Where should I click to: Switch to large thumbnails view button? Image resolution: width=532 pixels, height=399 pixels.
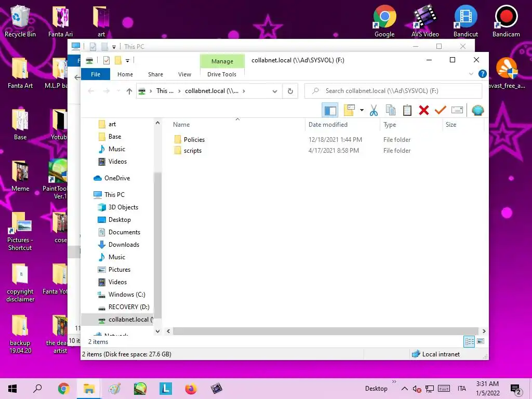coord(481,341)
